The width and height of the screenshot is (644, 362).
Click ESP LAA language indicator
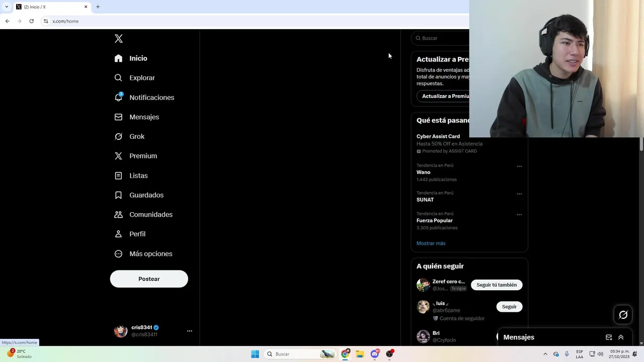[x=580, y=354]
